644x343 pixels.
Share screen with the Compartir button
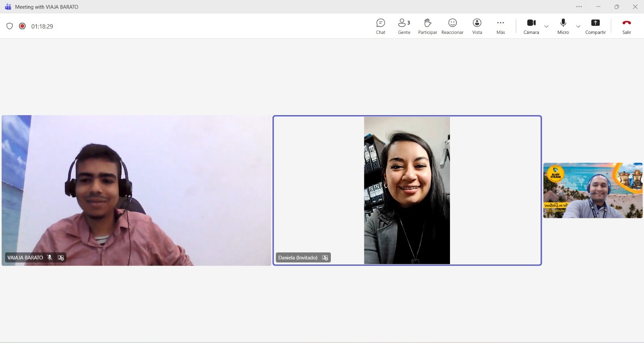[595, 26]
